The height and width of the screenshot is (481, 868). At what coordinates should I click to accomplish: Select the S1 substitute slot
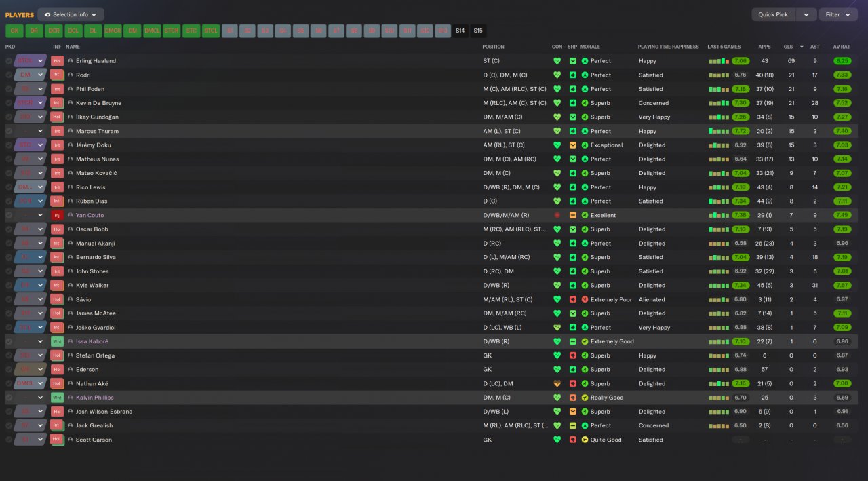pos(231,31)
